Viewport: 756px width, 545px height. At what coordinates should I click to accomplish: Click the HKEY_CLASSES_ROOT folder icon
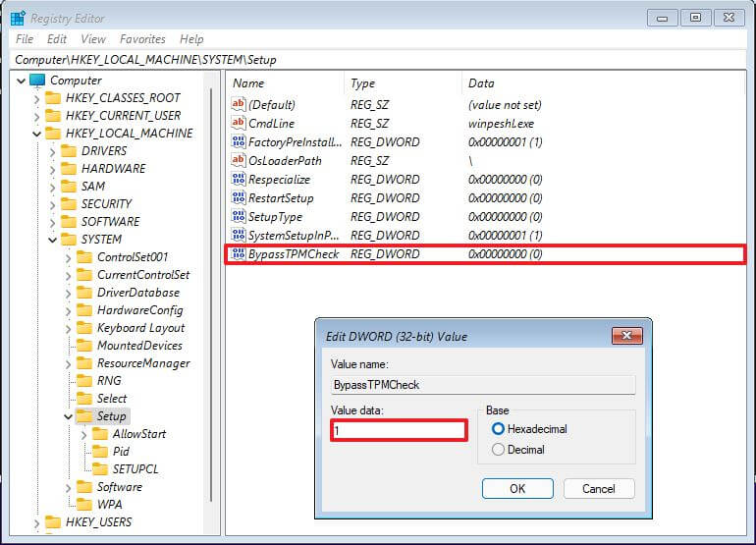53,98
